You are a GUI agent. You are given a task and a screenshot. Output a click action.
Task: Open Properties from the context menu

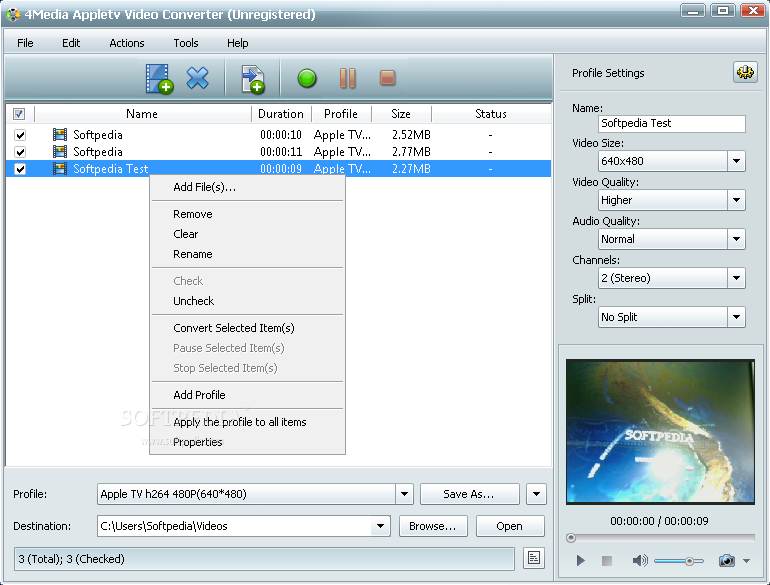pos(247,442)
